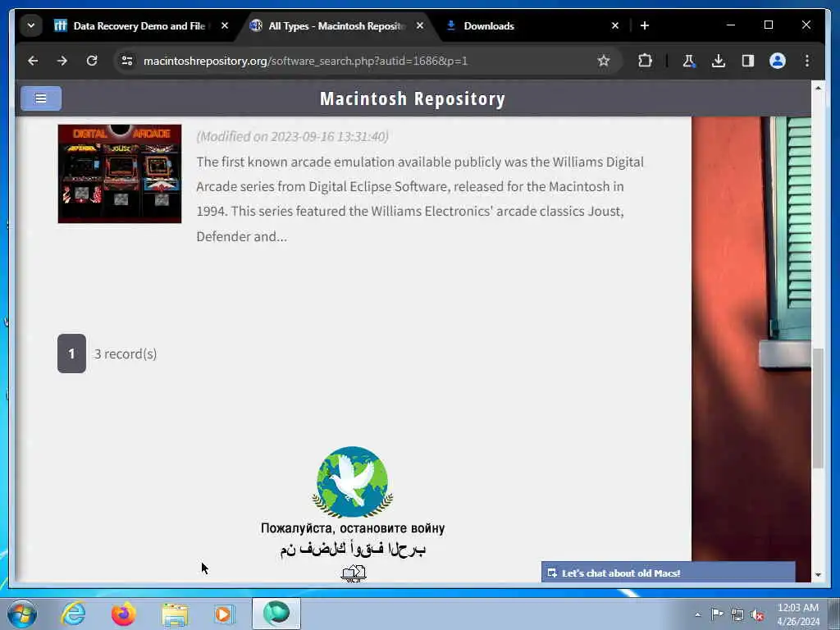840x630 pixels.
Task: Go forward to next page
Action: [x=62, y=61]
